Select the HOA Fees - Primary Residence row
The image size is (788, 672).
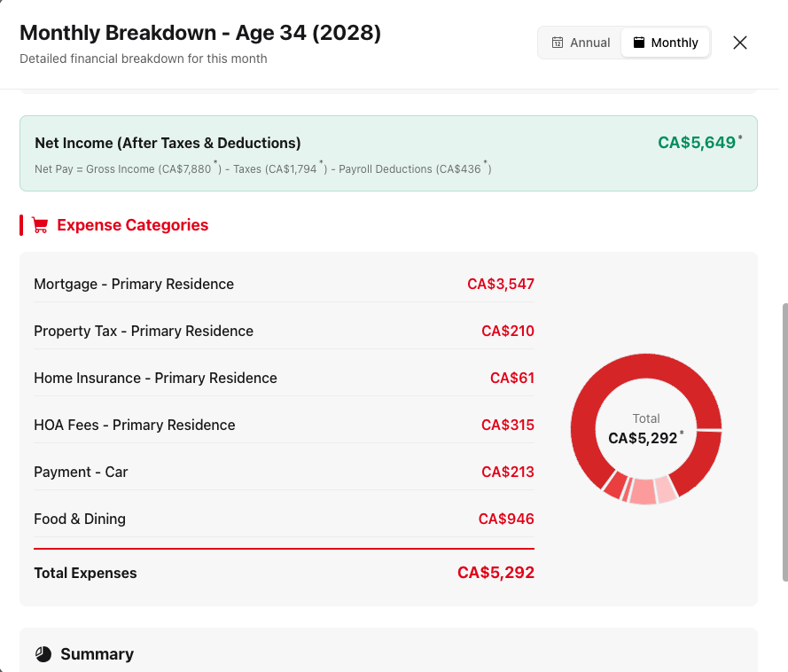[x=284, y=426]
